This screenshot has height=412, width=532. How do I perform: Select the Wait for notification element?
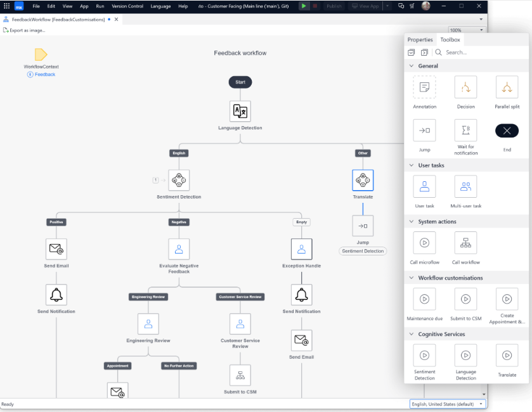click(x=465, y=131)
